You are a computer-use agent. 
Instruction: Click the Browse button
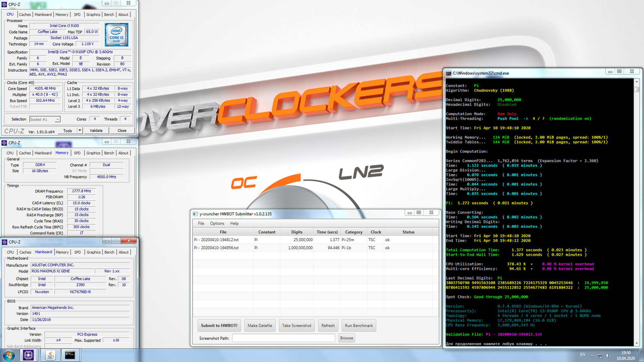346,338
